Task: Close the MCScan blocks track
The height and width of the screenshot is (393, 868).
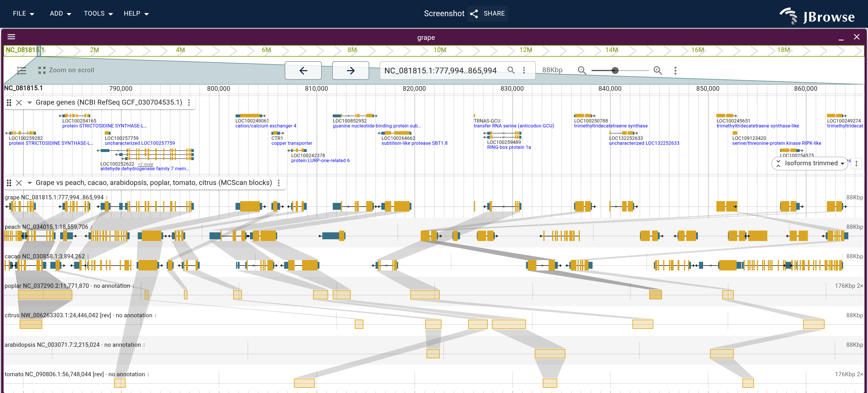Action: pyautogui.click(x=19, y=183)
